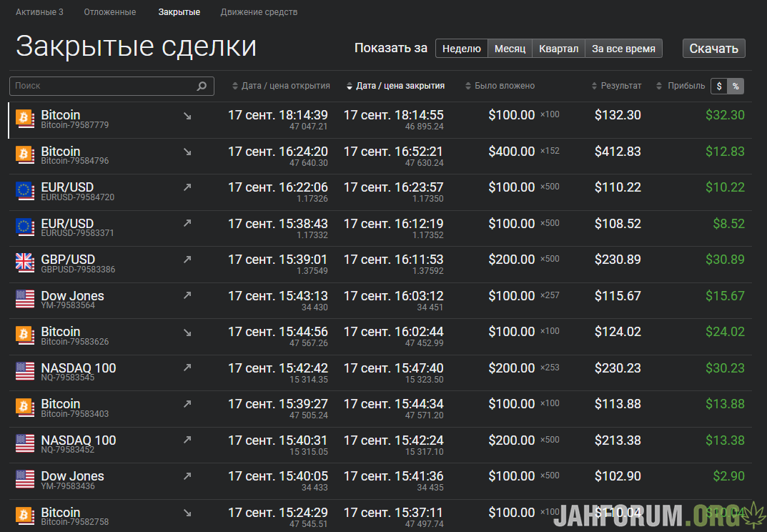The height and width of the screenshot is (532, 767).
Task: Click the $32.30 profit value
Action: 725,115
